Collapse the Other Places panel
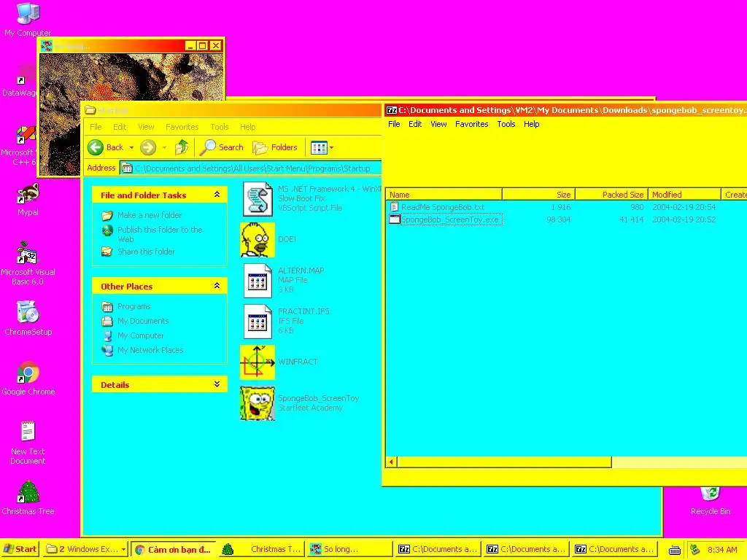Viewport: 747px width, 560px height. click(x=217, y=286)
